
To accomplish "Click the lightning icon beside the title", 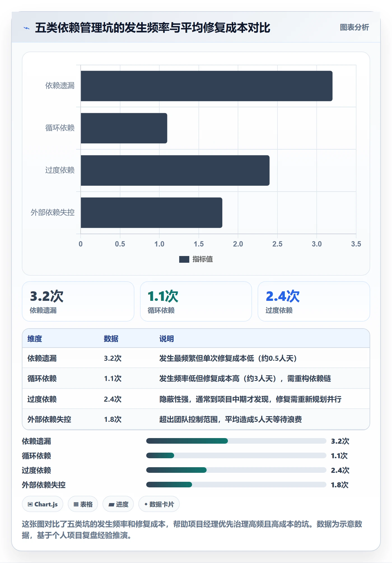I will click(27, 28).
